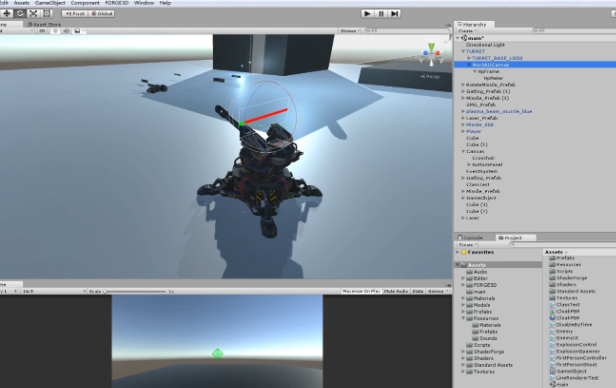Open the GameObject menu

(x=50, y=3)
